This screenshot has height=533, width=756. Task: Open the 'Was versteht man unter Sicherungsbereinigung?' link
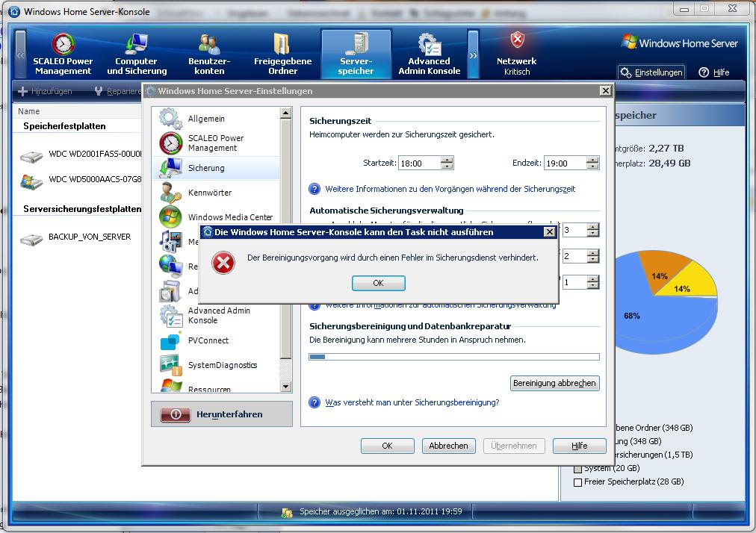pos(412,402)
